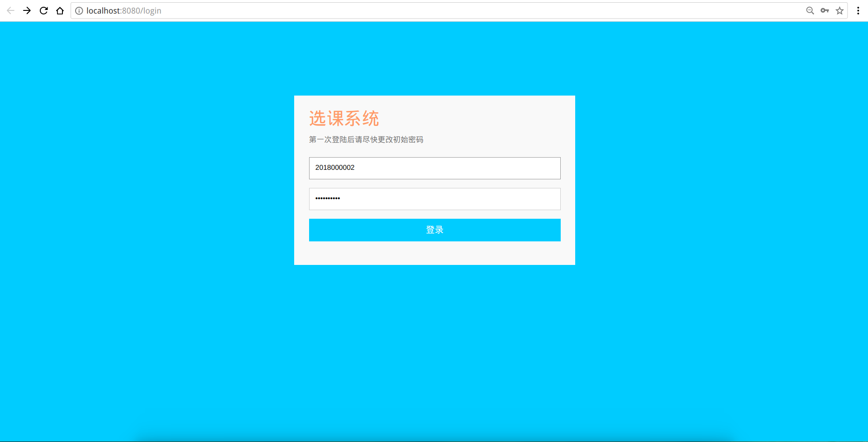Click the forward navigation arrow

[27, 10]
